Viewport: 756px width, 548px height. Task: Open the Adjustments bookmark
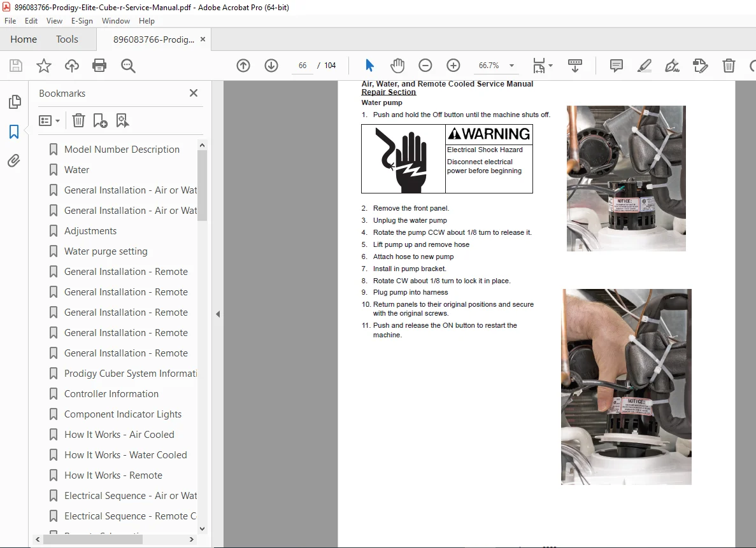coord(90,231)
